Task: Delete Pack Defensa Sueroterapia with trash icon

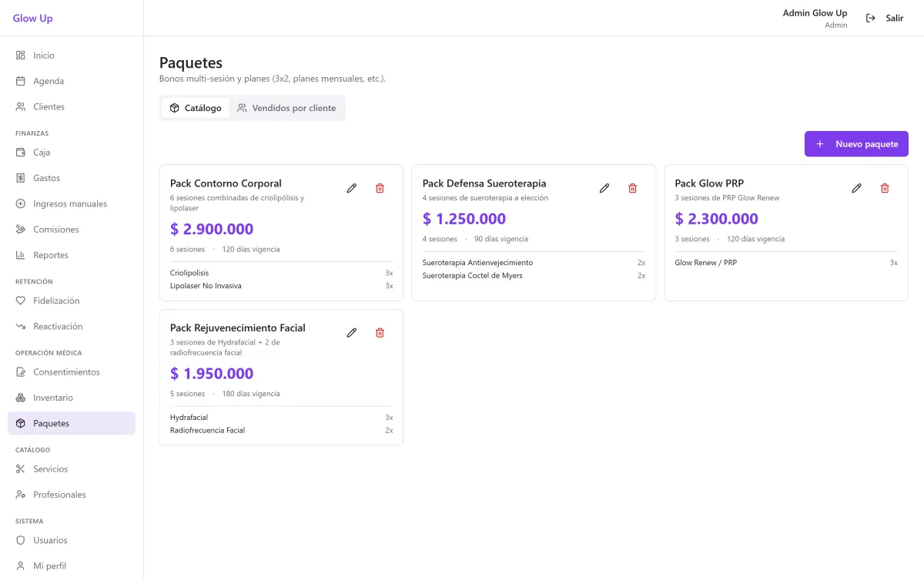Action: [x=632, y=188]
